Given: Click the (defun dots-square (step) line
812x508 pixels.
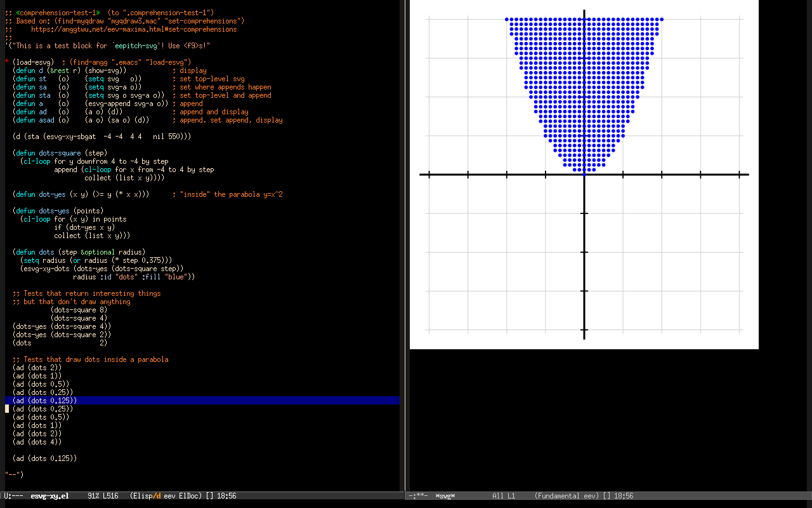Looking at the screenshot, I should coord(60,153).
